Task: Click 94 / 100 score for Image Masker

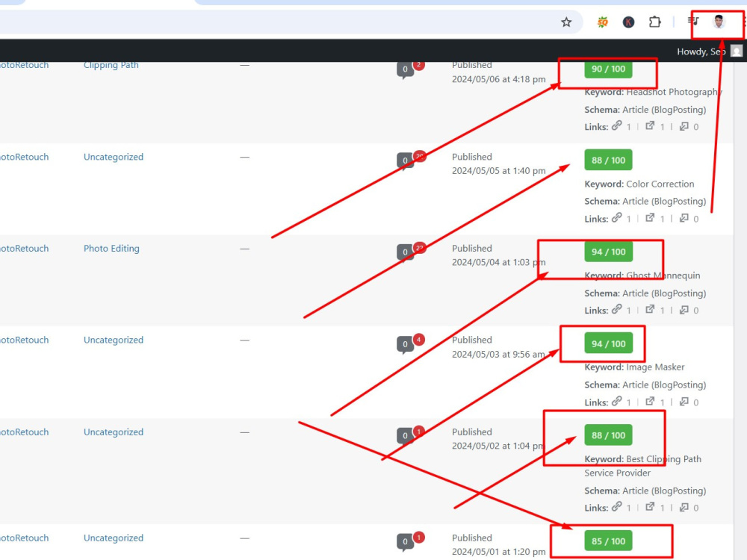Action: 608,343
